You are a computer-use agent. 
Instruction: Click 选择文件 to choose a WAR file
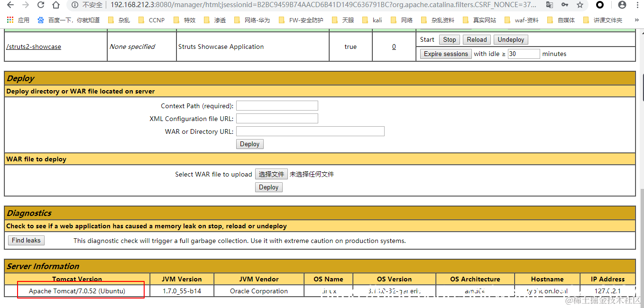(271, 174)
